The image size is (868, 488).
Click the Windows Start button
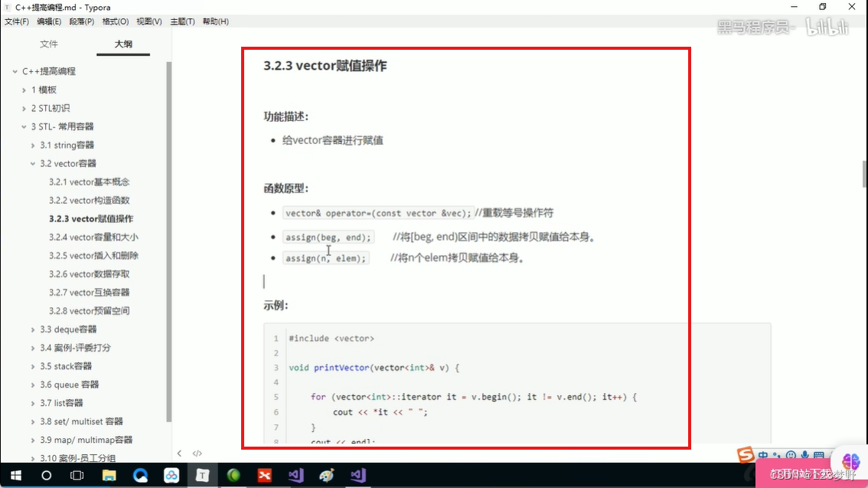coord(16,475)
